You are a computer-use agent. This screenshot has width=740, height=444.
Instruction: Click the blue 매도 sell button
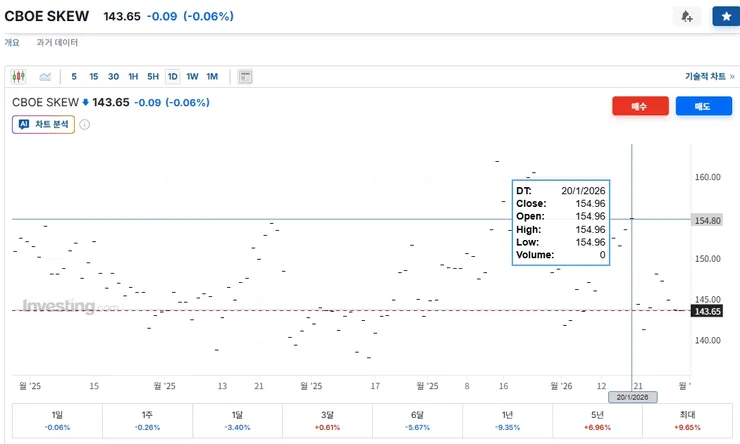[704, 106]
